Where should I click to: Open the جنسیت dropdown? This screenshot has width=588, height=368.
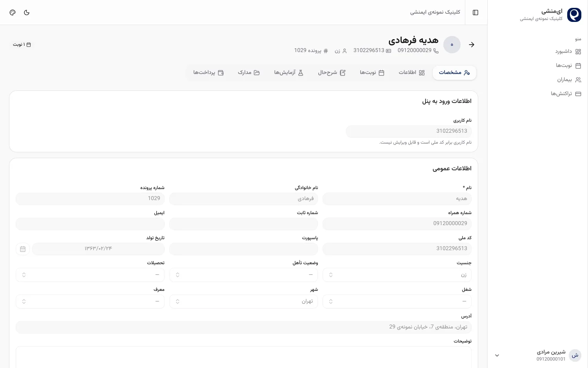click(397, 275)
